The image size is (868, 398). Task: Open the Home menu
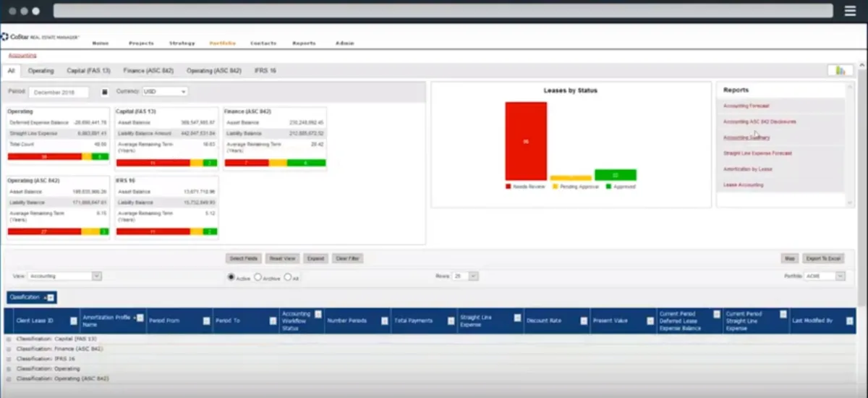click(x=101, y=43)
